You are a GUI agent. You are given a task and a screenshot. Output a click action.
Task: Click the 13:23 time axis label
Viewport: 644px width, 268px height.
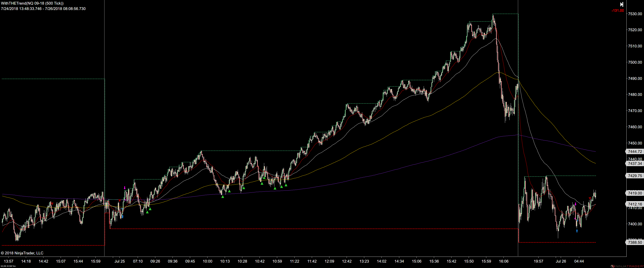(364, 261)
